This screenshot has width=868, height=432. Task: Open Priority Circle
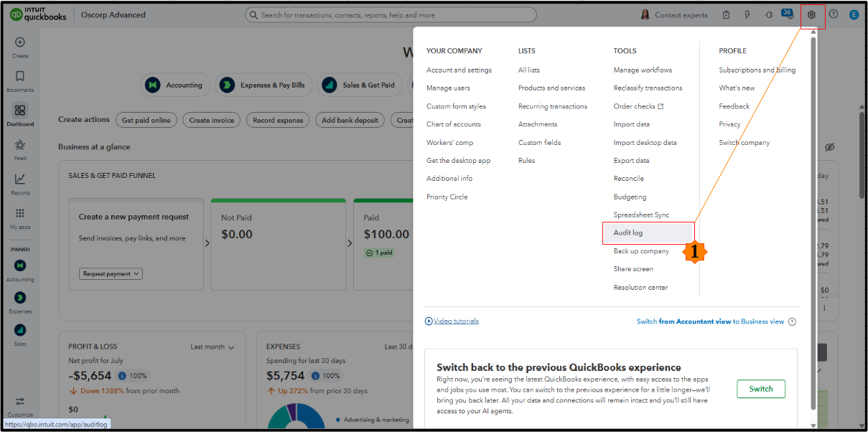447,197
